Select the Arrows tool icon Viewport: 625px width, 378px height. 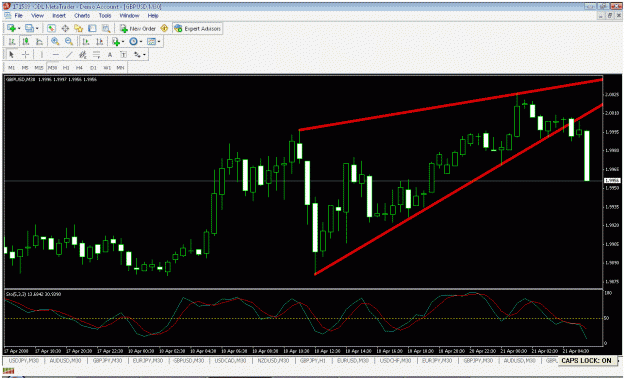tap(137, 55)
